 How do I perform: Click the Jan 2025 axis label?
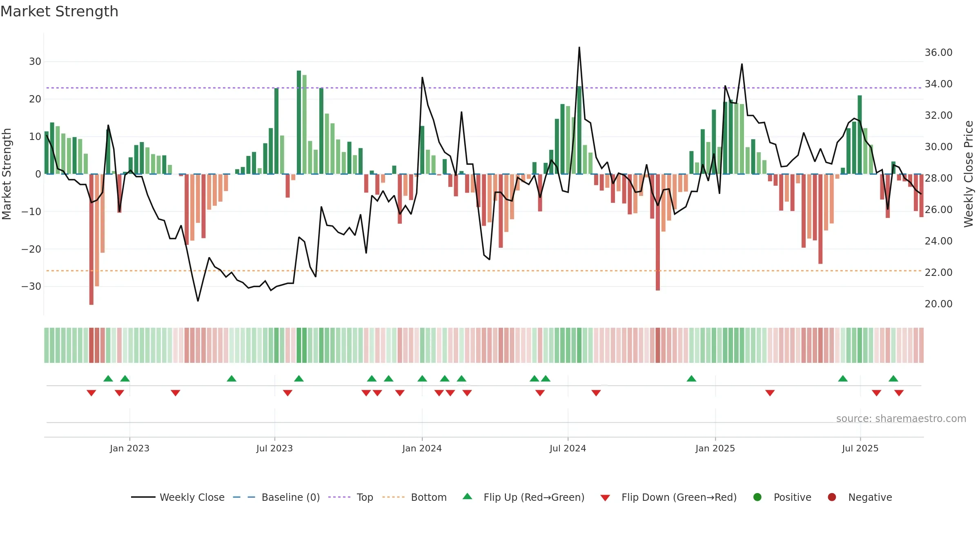[715, 448]
